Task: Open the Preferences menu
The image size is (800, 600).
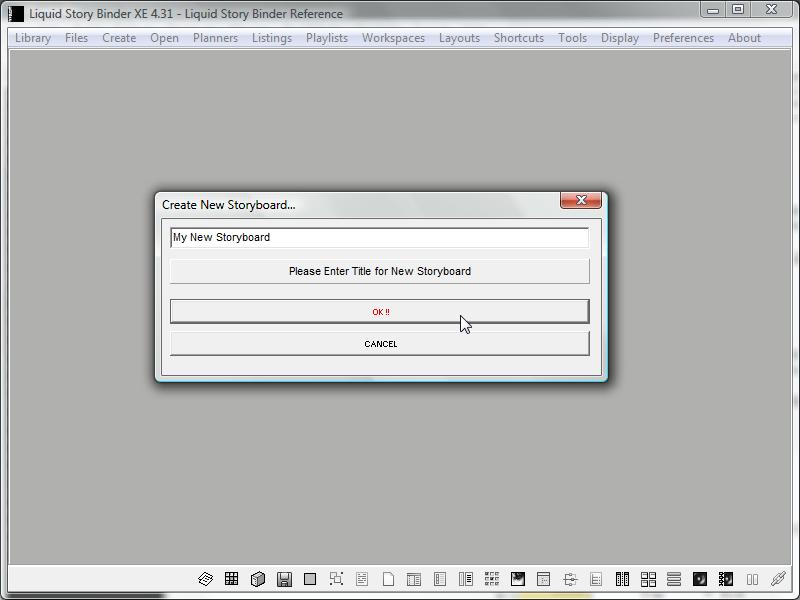Action: coord(683,38)
